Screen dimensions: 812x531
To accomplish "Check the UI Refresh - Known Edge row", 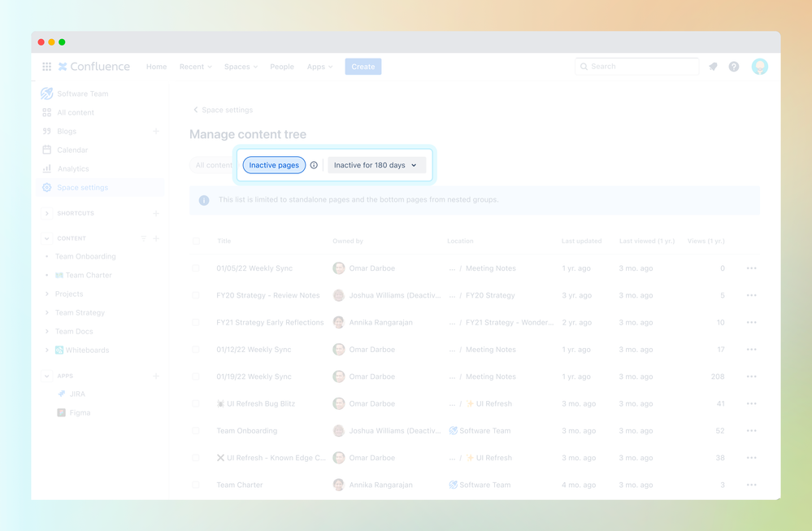I will click(196, 458).
